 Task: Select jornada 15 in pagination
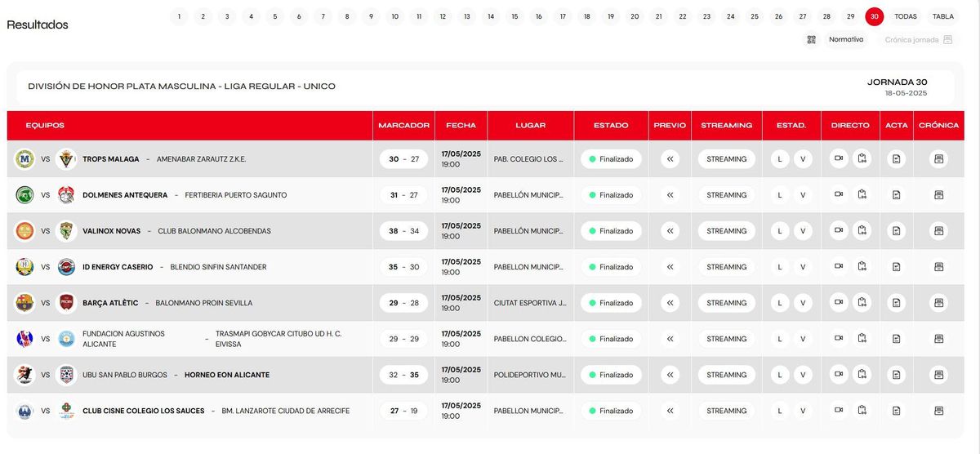click(514, 16)
